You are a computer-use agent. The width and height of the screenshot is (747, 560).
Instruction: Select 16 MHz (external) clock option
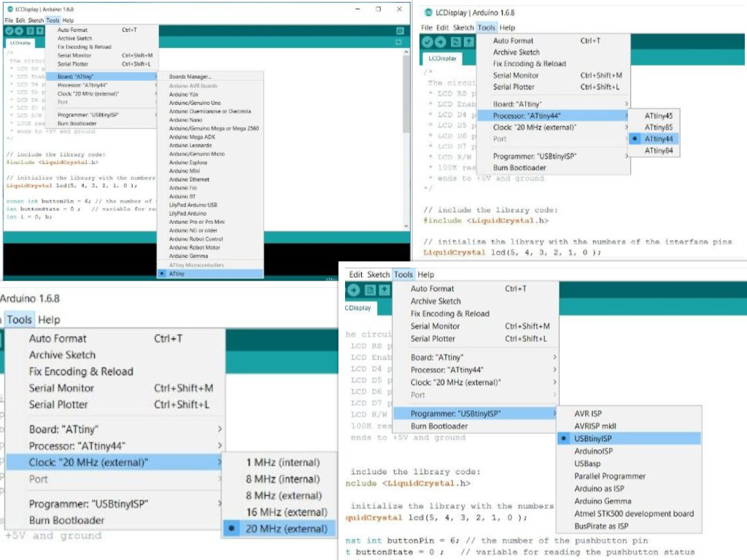280,513
